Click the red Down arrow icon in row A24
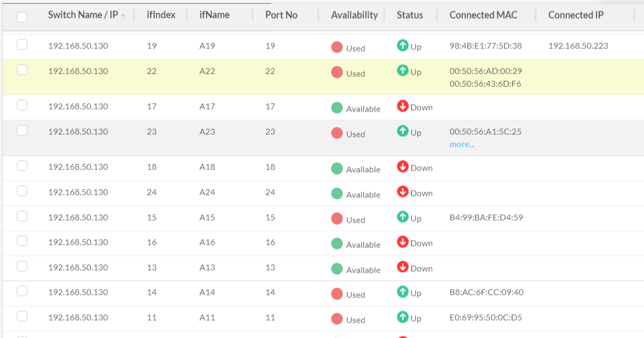The width and height of the screenshot is (644, 338). pos(402,192)
